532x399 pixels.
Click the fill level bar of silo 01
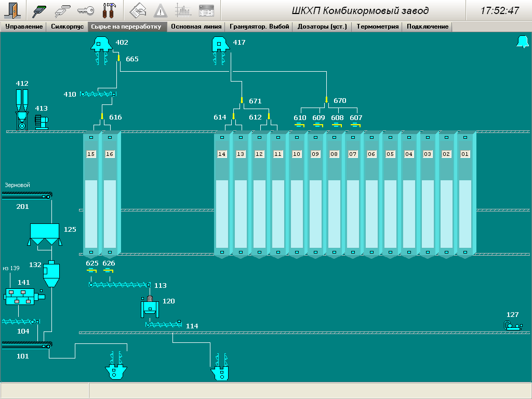pyautogui.click(x=465, y=213)
